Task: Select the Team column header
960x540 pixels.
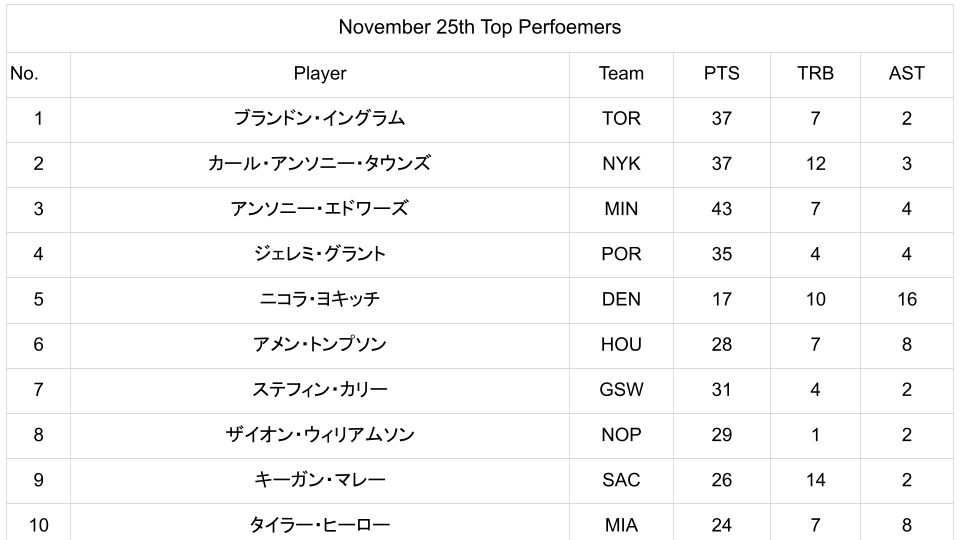Action: tap(621, 73)
